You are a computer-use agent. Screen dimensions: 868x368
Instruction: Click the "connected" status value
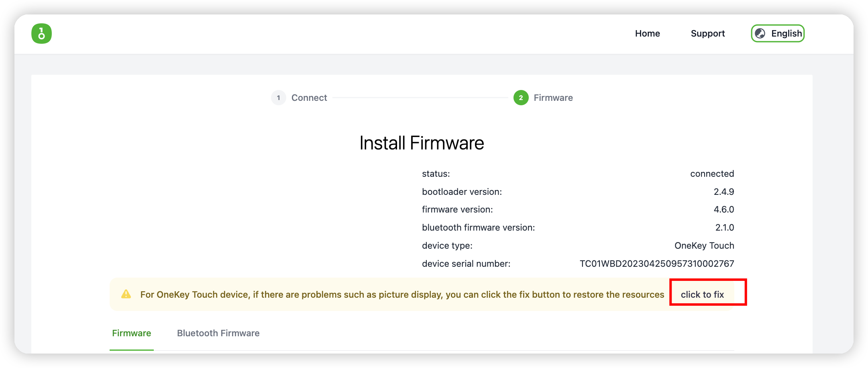pyautogui.click(x=712, y=174)
